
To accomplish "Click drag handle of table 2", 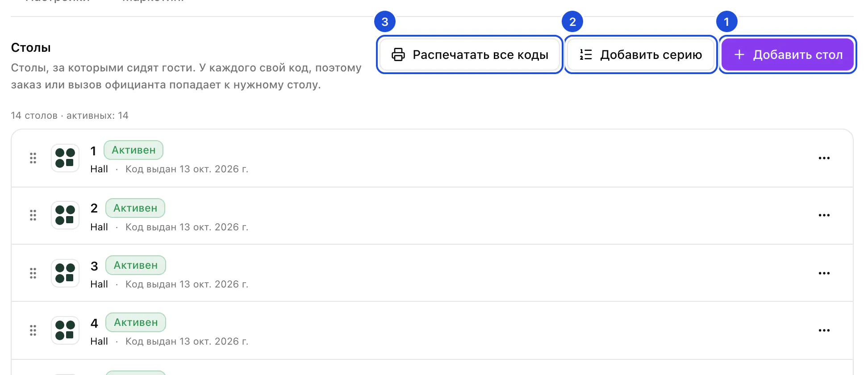I will 33,215.
